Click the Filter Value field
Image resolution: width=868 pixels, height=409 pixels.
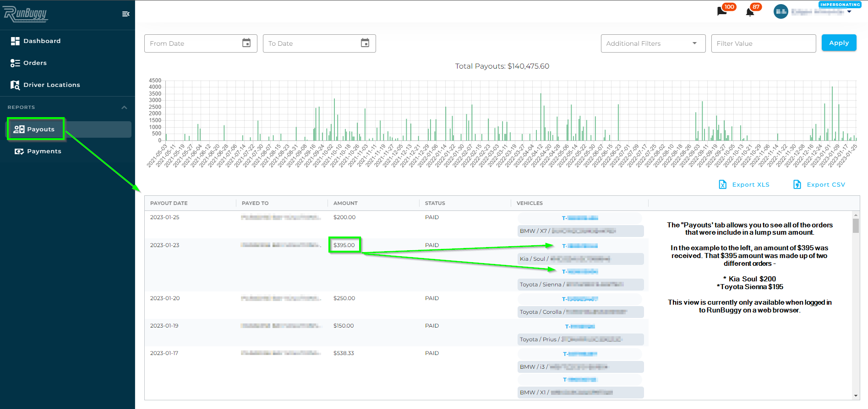[764, 43]
